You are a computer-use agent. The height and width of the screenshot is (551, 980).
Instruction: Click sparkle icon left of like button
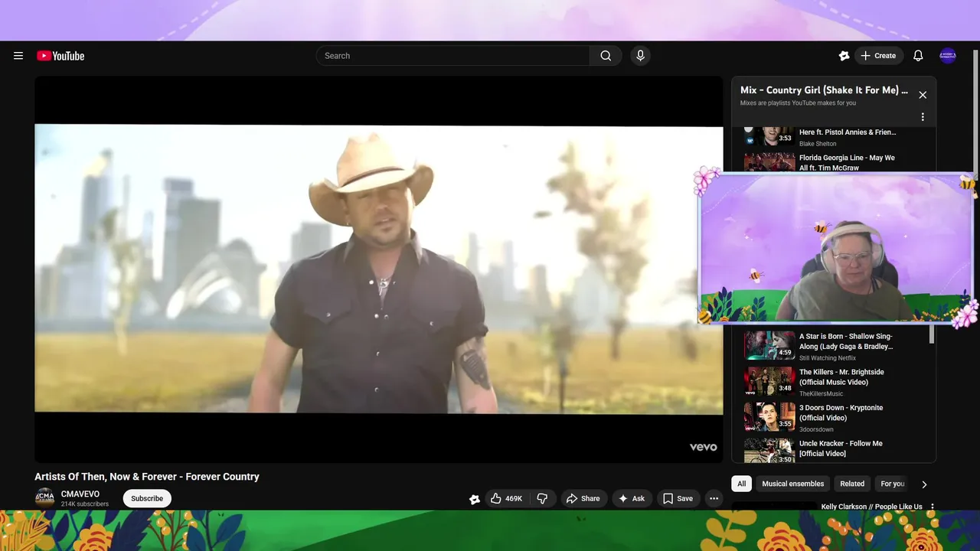(475, 499)
